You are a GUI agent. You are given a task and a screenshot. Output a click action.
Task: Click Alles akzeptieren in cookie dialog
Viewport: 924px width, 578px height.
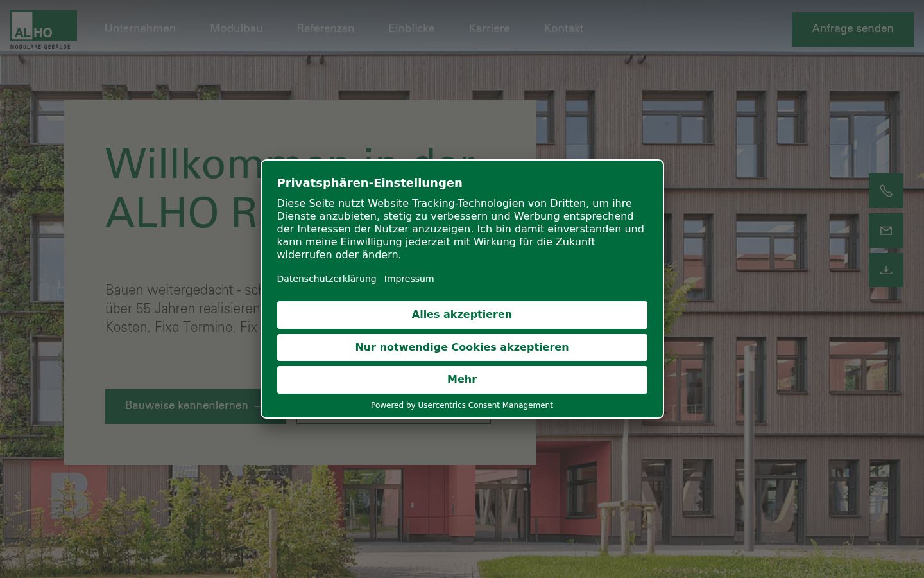tap(462, 315)
